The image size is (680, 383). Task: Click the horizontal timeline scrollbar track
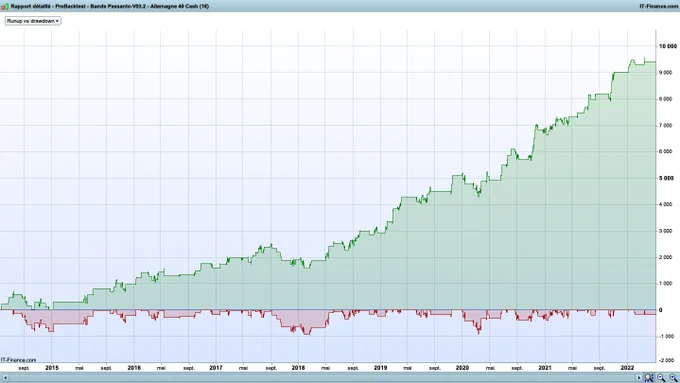pos(322,378)
